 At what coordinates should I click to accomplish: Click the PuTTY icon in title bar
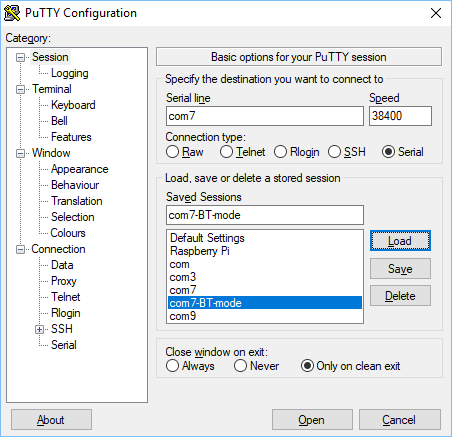click(12, 13)
